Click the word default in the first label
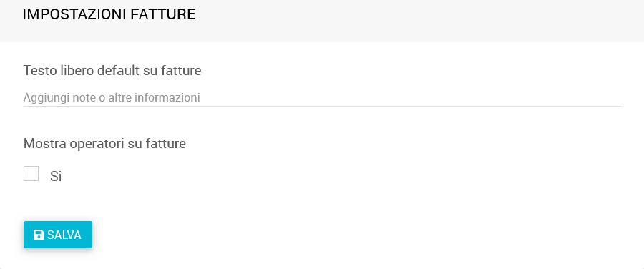The height and width of the screenshot is (269, 644). click(x=118, y=71)
